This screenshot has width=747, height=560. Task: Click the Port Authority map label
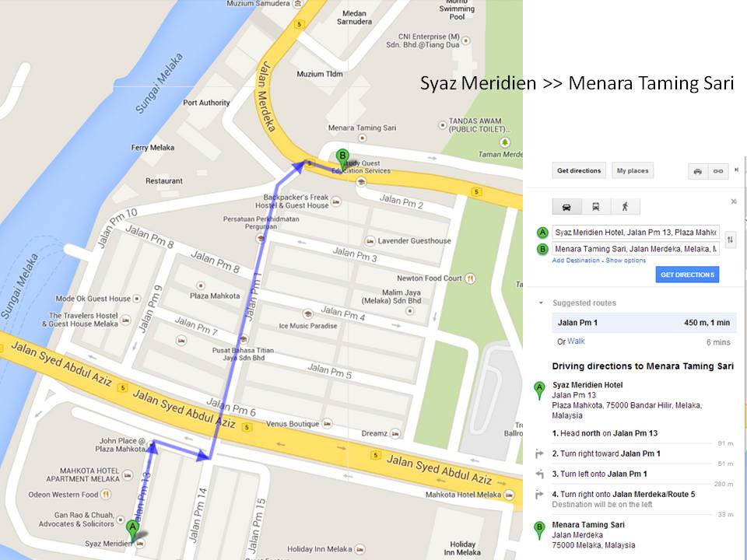click(x=206, y=103)
